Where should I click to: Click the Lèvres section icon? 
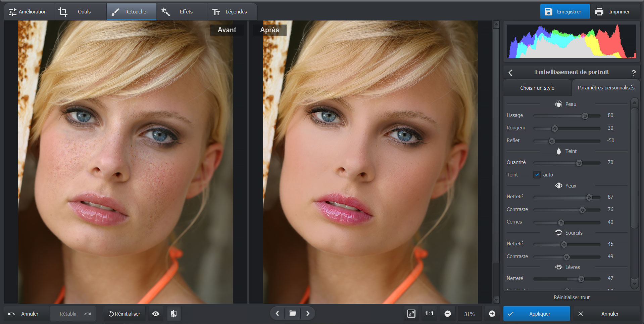(559, 267)
